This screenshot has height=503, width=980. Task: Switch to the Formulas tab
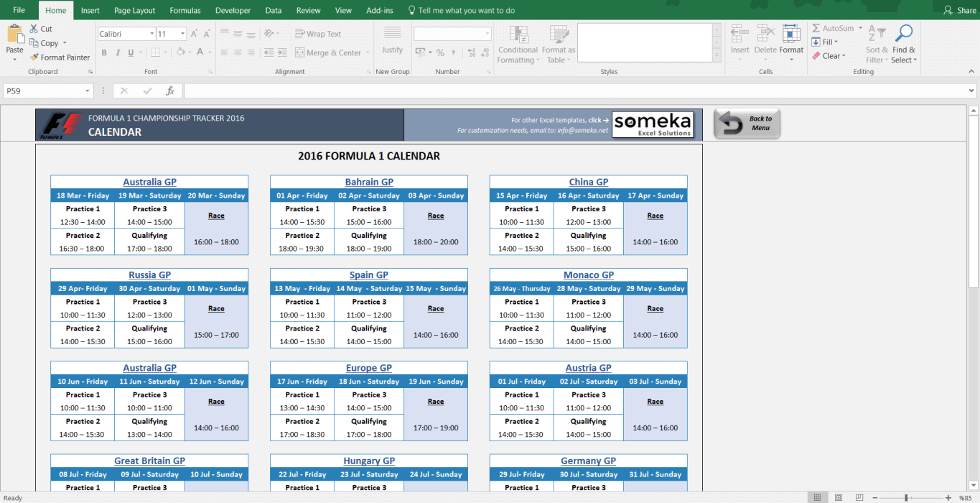[x=185, y=10]
